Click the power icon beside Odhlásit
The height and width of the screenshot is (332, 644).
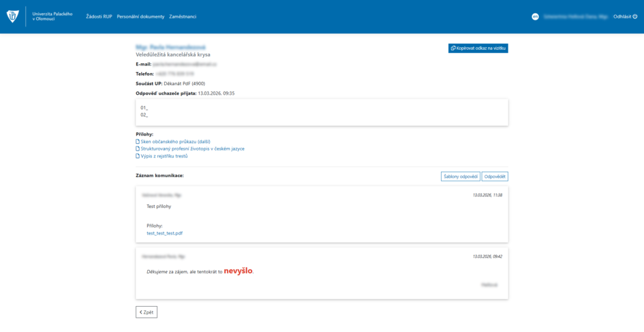click(635, 17)
